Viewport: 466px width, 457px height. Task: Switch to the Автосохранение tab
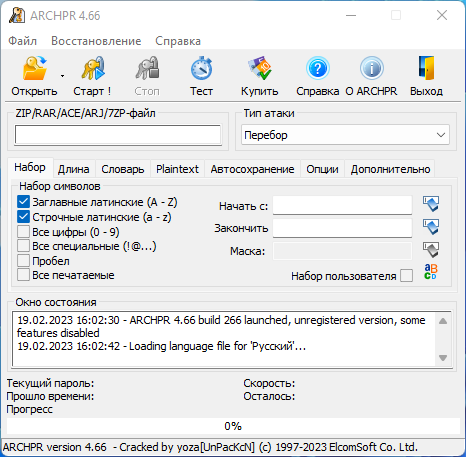(x=252, y=169)
